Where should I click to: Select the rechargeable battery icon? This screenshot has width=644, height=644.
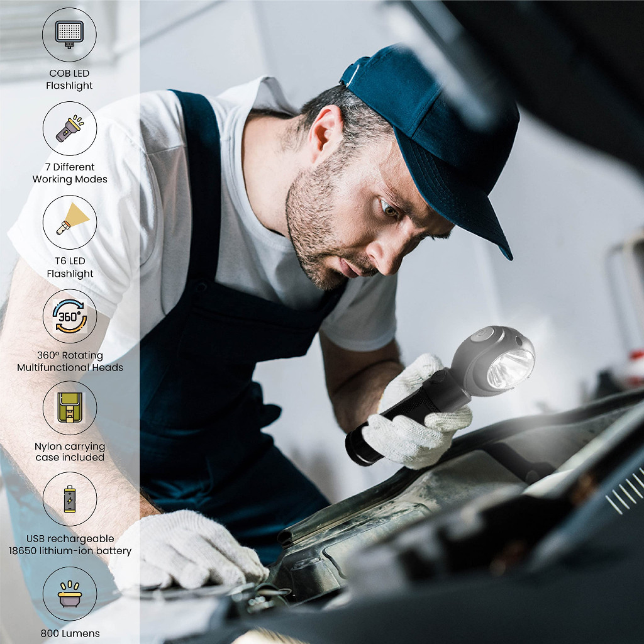69,499
